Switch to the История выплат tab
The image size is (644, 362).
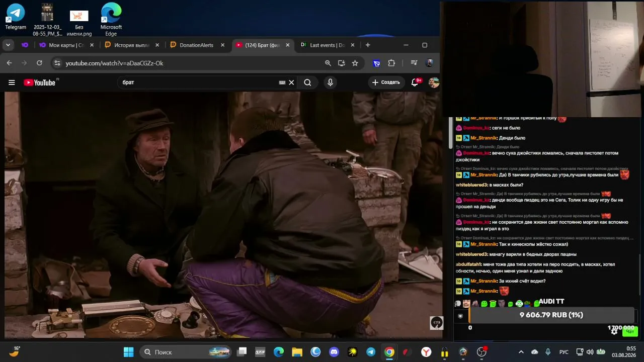(131, 45)
